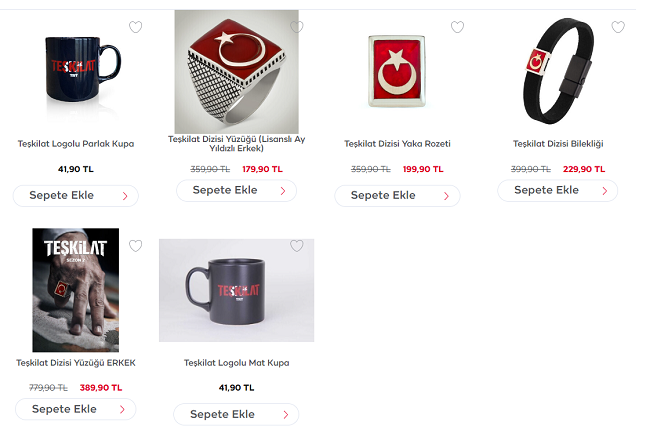The image size is (650, 448).
Task: Click Sepete Ekle under Yaka Rozeti
Action: point(397,196)
